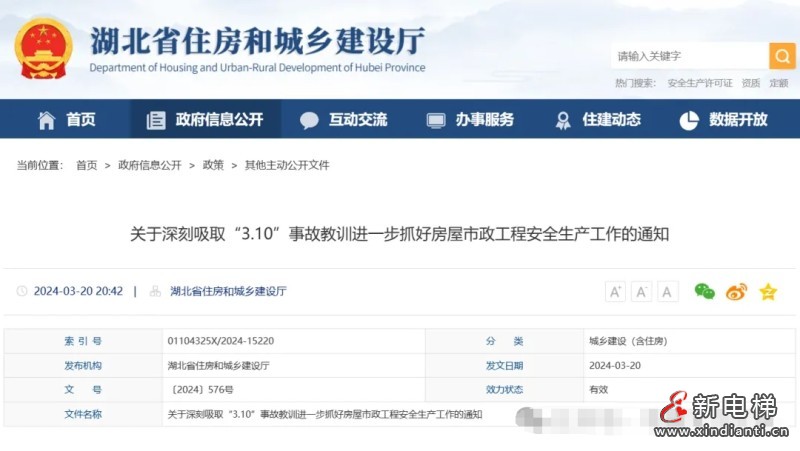This screenshot has width=800, height=451.
Task: Click the document icon beside 政府信息公开
Action: tap(156, 120)
